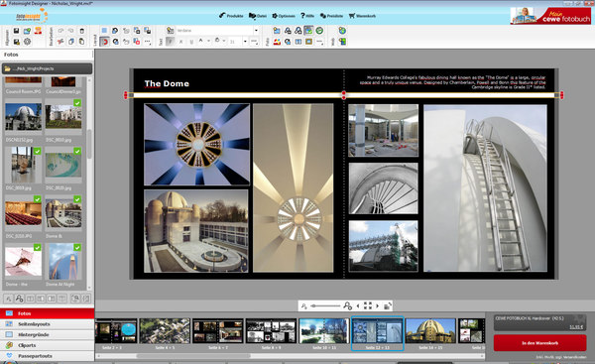Switch to the Fotos tab
Image resolution: width=595 pixels, height=364 pixels.
[x=47, y=313]
